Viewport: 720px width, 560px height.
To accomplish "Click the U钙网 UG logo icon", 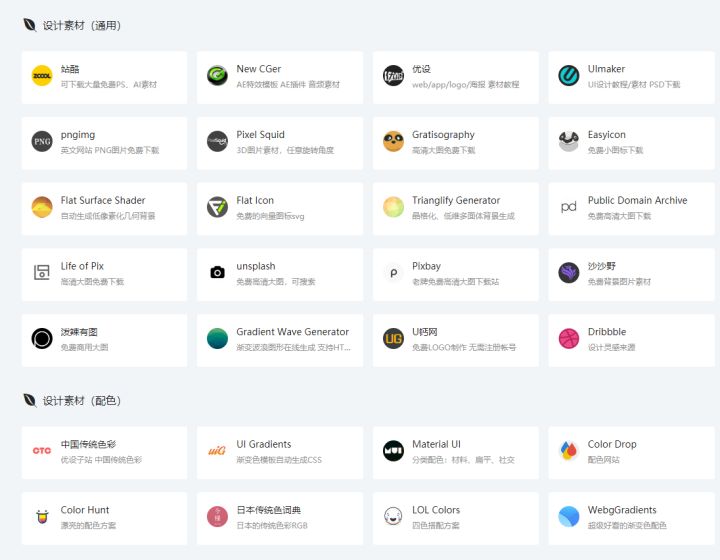I will 393,339.
